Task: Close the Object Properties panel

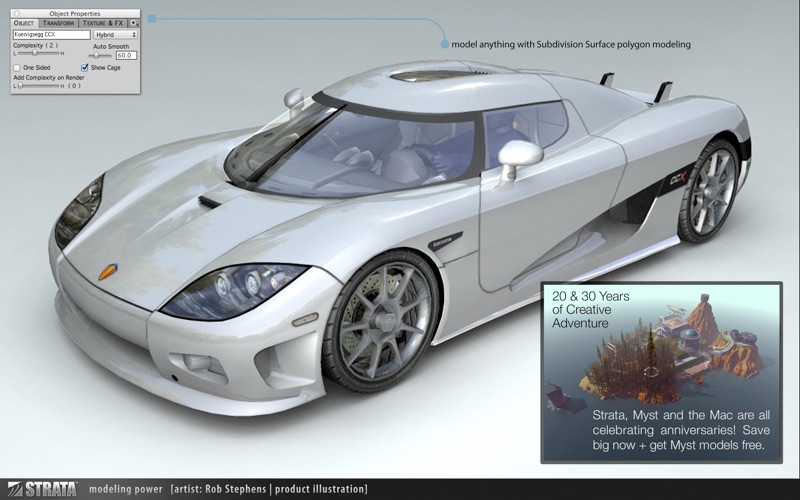Action: click(17, 13)
